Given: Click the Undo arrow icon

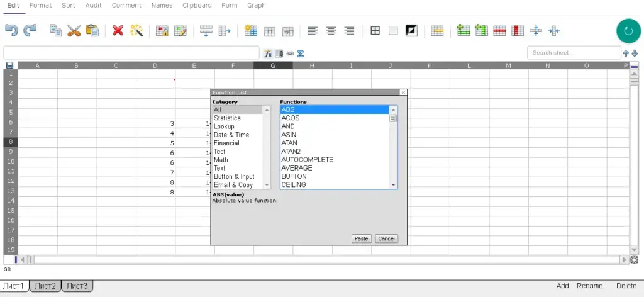Looking at the screenshot, I should click(11, 30).
